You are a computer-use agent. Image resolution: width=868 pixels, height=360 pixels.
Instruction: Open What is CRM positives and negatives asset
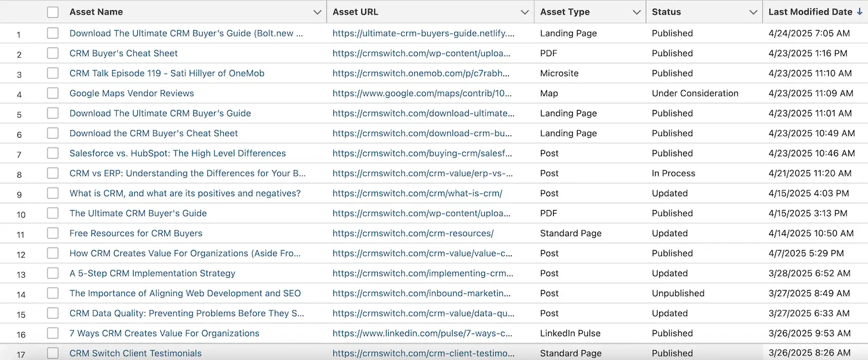pyautogui.click(x=185, y=193)
